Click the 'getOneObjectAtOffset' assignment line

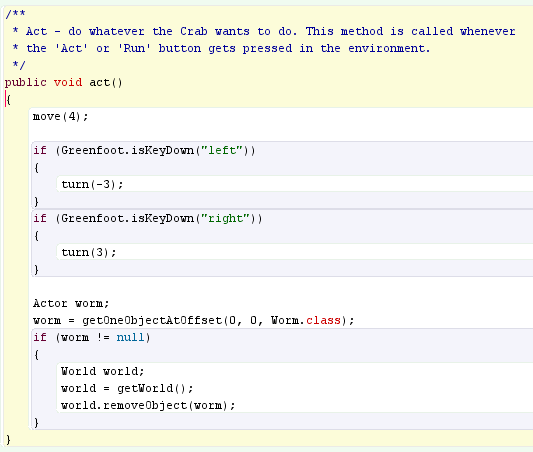(194, 320)
